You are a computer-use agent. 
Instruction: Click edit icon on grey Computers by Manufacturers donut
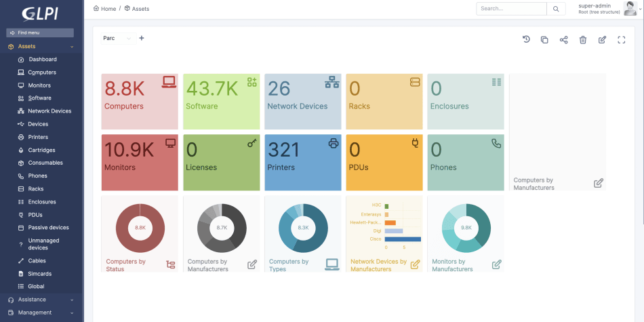click(252, 264)
